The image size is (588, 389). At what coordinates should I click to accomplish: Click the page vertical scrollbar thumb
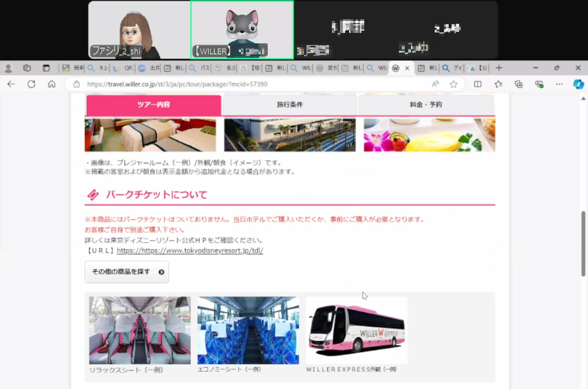583,244
